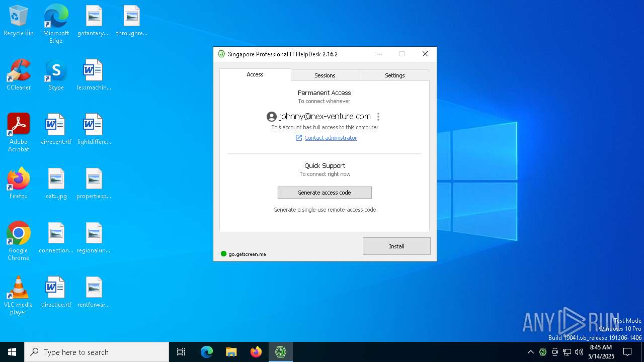Open Google Chrome desktop shortcut

click(19, 241)
